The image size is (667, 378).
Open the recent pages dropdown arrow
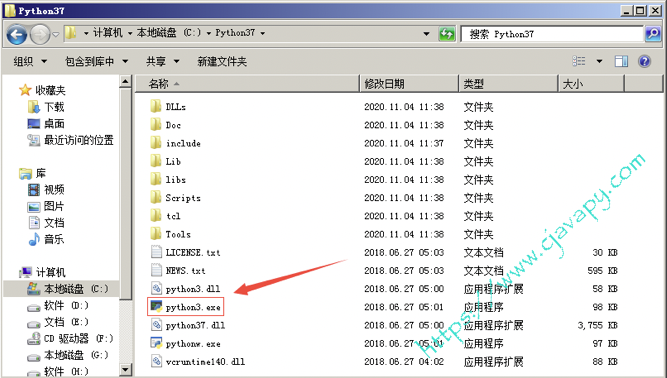click(56, 34)
